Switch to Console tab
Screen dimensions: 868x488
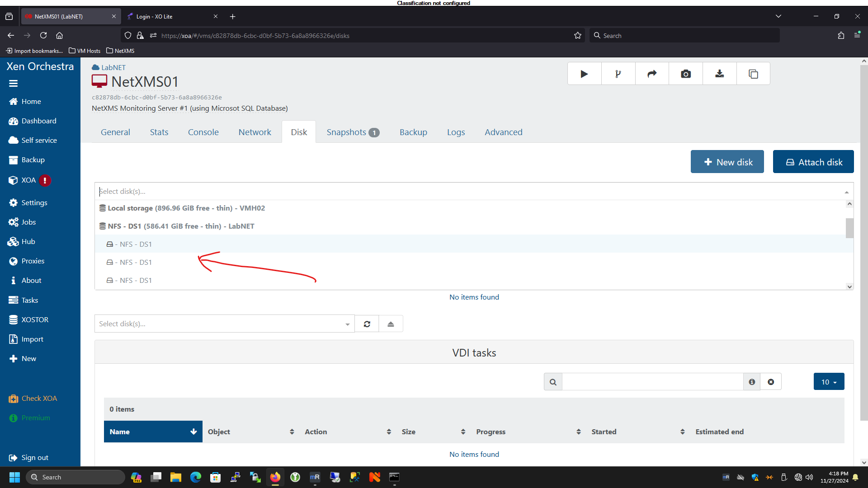point(203,132)
